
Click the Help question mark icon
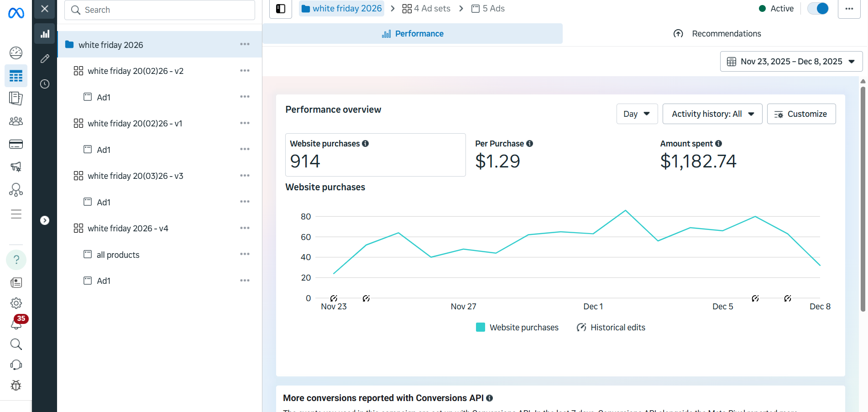coord(16,260)
